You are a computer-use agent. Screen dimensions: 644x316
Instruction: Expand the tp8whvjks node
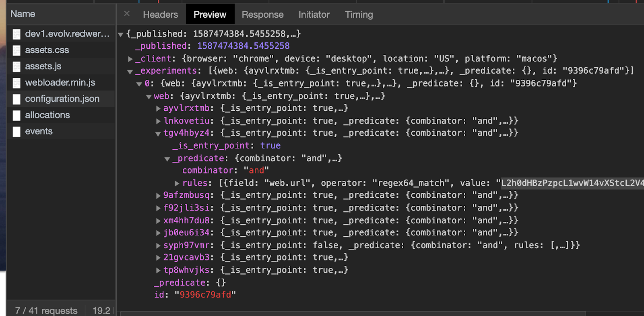tap(159, 270)
